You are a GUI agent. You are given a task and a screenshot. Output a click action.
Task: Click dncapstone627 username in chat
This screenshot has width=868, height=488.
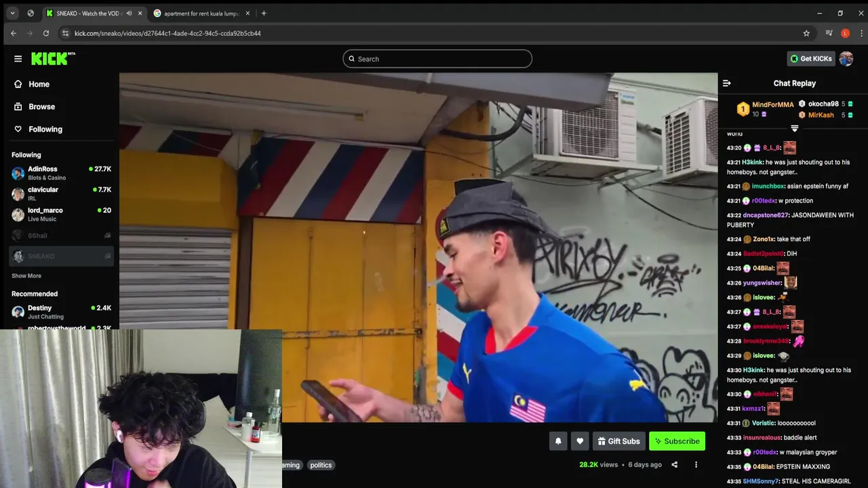766,216
